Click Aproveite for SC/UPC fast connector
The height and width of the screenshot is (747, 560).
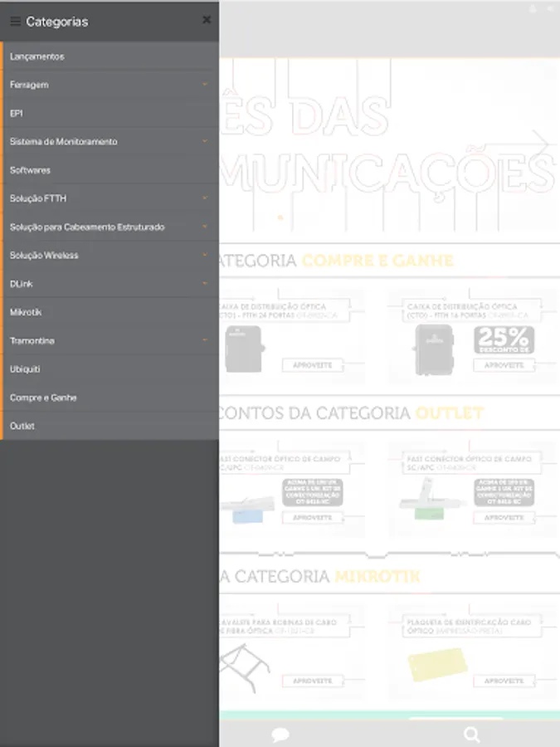pyautogui.click(x=313, y=517)
